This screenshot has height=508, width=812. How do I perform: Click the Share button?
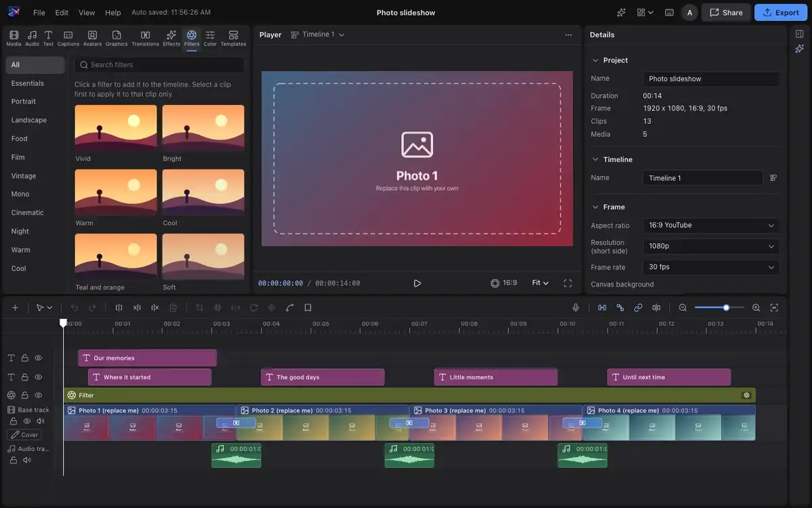(x=726, y=12)
